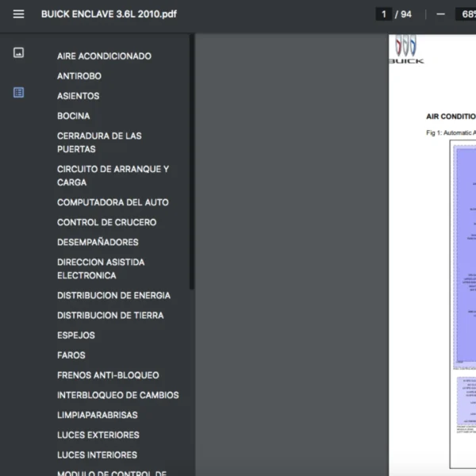Switch to thumbnail view in the sidebar
Image resolution: width=476 pixels, height=476 pixels.
18,53
